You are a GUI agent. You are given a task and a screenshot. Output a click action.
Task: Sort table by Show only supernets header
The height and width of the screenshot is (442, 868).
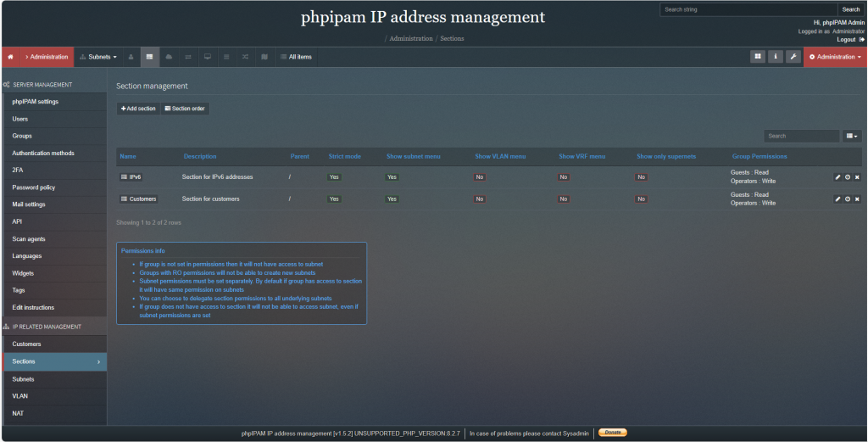666,157
